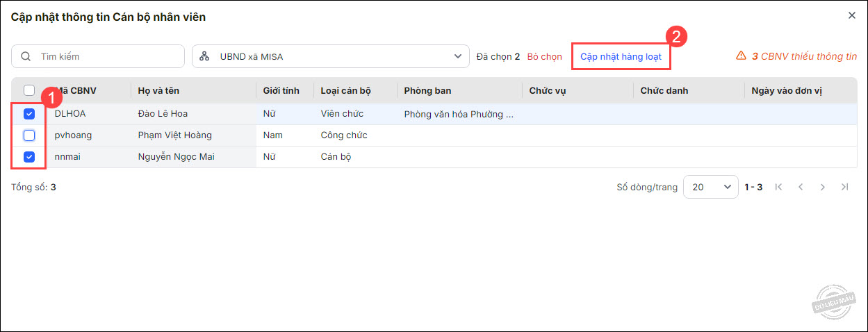Click the Bỏ chọn link
The height and width of the screenshot is (332, 868).
[x=544, y=56]
